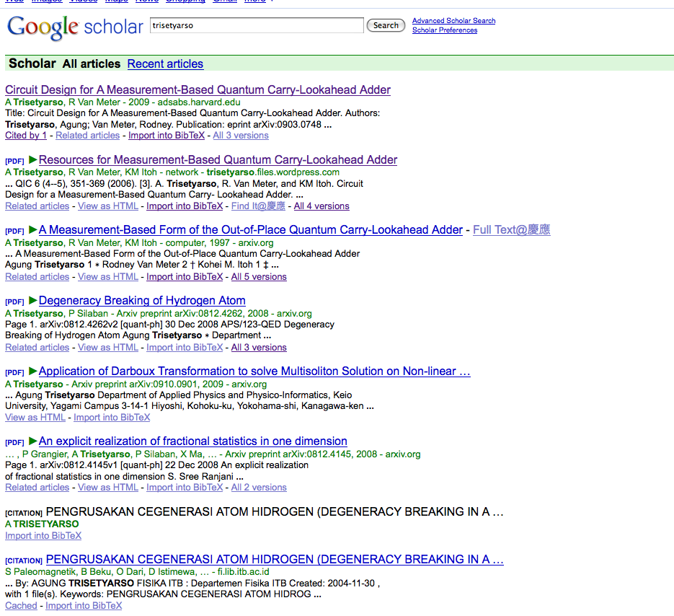Open Advanced Scholar Search

point(453,21)
